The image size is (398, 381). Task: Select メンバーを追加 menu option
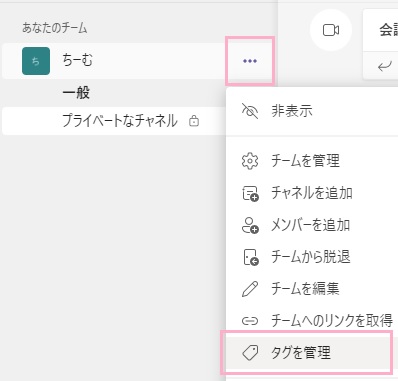coord(312,225)
